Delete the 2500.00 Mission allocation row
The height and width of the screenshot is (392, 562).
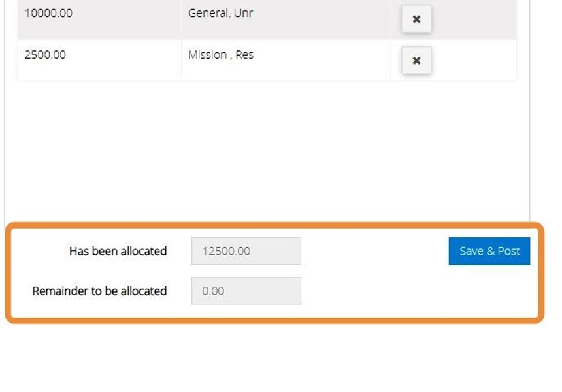coord(416,61)
